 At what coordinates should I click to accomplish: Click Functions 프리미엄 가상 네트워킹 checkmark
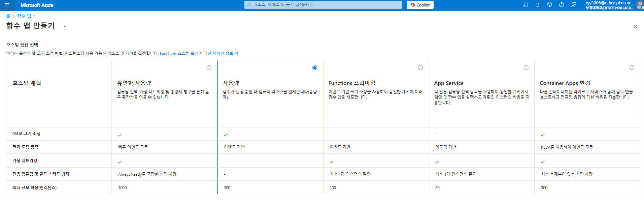(332, 162)
